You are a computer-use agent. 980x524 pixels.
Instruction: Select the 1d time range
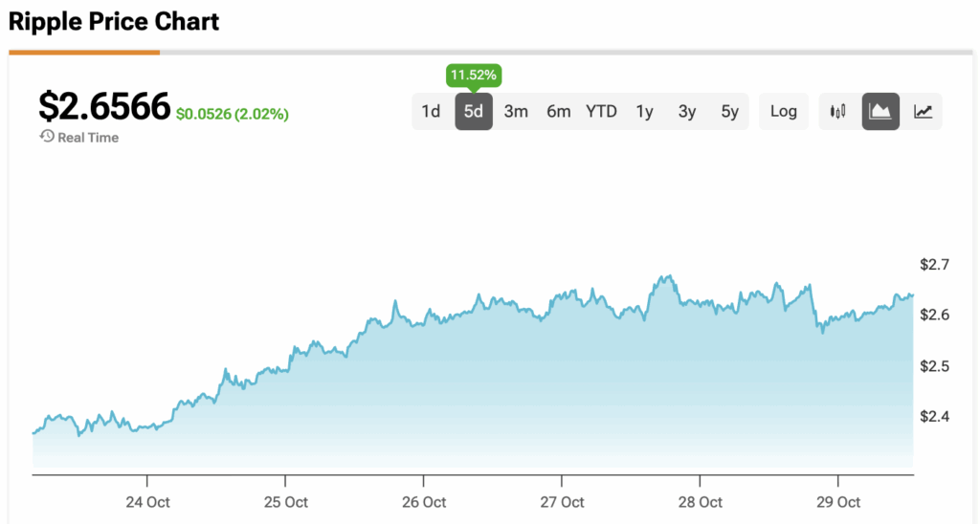point(431,111)
